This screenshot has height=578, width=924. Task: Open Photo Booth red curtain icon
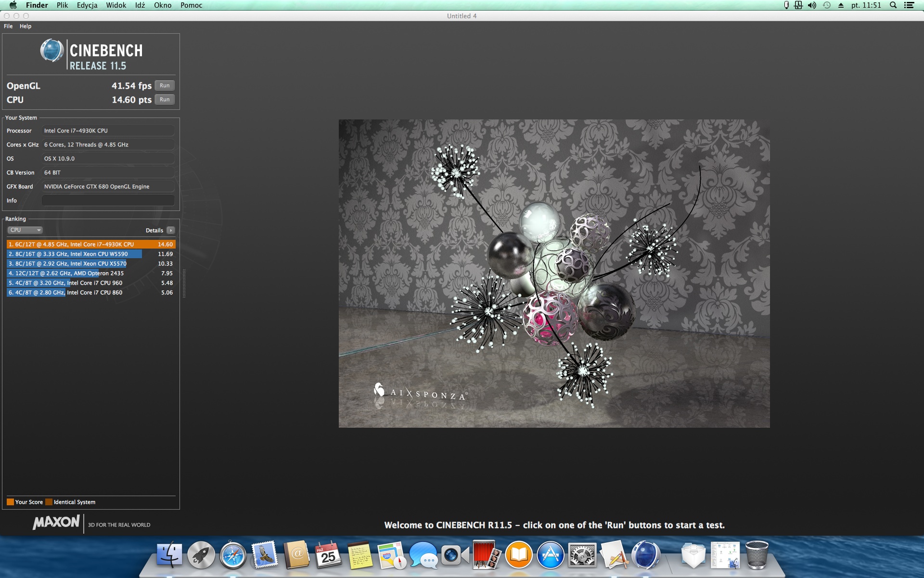tap(487, 555)
